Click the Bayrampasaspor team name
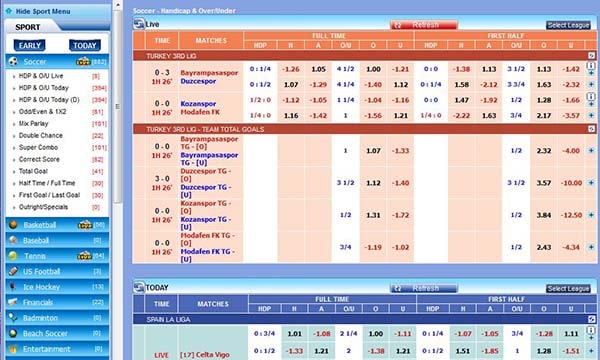The width and height of the screenshot is (600, 360). (209, 73)
